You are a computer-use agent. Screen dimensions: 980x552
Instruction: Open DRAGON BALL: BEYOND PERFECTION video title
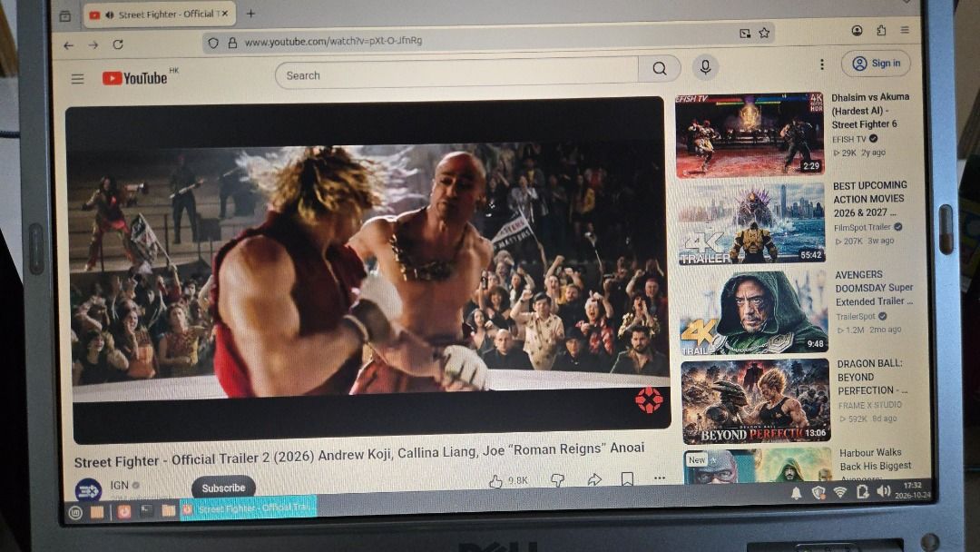[x=871, y=377]
